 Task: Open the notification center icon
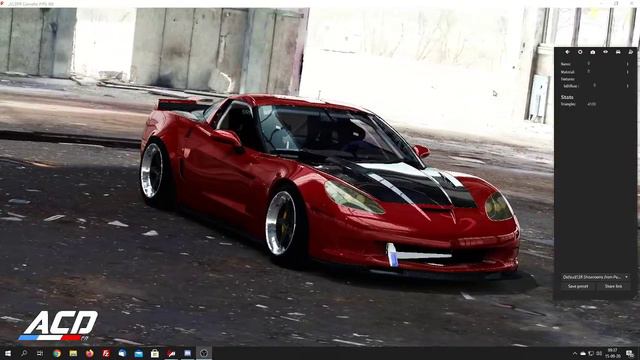point(630,353)
